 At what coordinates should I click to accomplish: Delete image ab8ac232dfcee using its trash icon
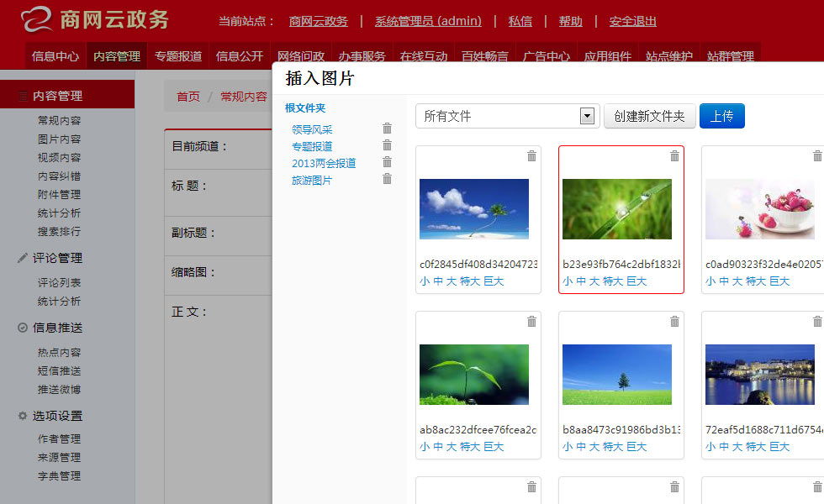pyautogui.click(x=531, y=321)
